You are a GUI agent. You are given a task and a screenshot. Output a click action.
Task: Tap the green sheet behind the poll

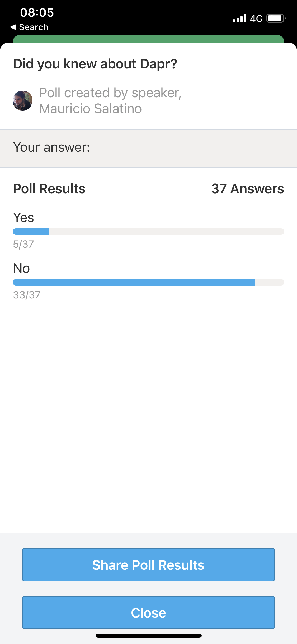(148, 39)
